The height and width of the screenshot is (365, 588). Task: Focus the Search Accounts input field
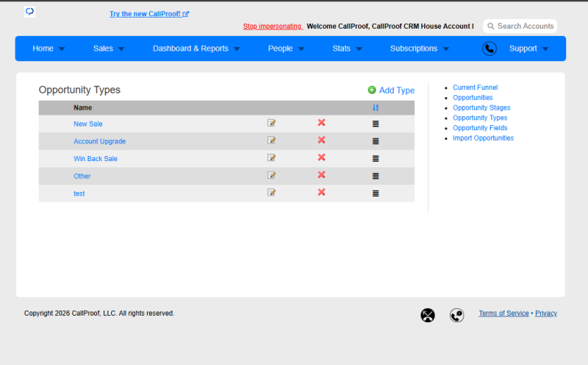click(x=520, y=26)
